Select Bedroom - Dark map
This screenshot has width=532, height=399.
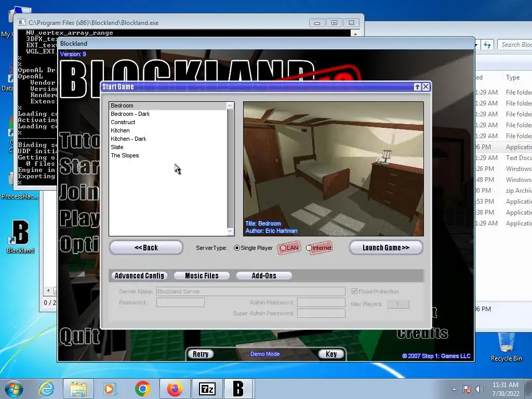click(x=168, y=114)
